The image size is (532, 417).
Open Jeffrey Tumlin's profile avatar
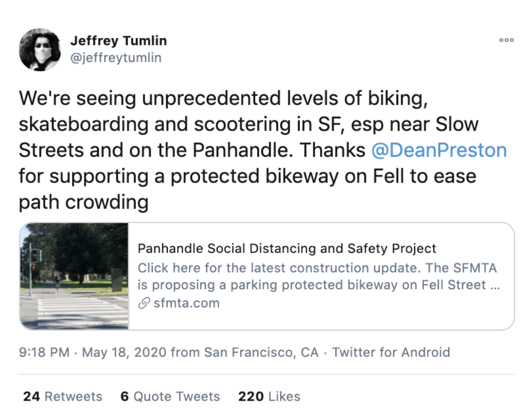[40, 49]
